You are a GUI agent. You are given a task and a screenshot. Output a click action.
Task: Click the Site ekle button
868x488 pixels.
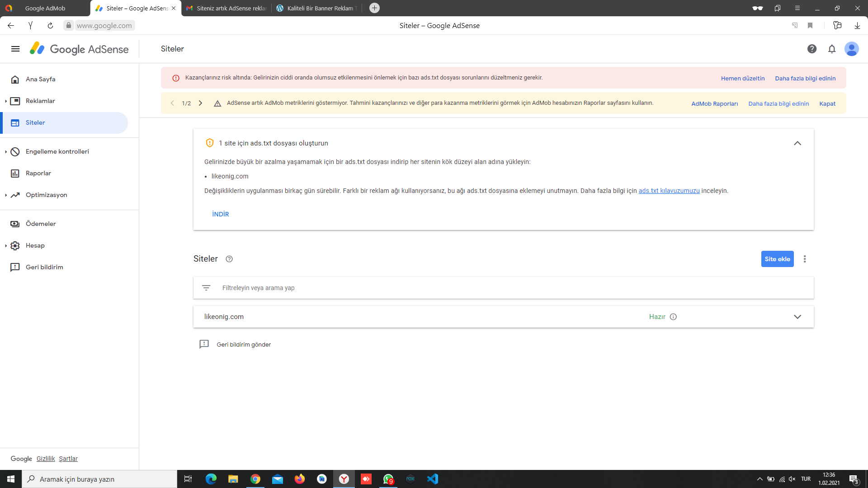click(778, 259)
